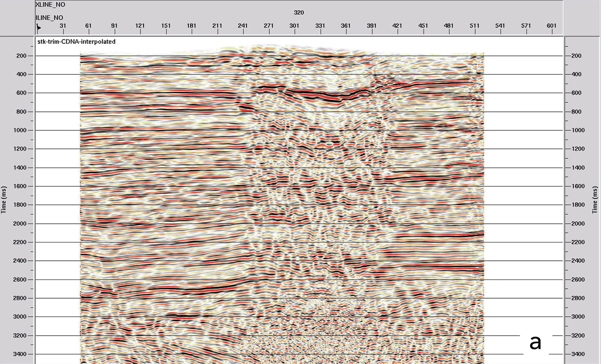The image size is (601, 364).
Task: Click the 2400 label on left time axis
Action: [x=20, y=261]
